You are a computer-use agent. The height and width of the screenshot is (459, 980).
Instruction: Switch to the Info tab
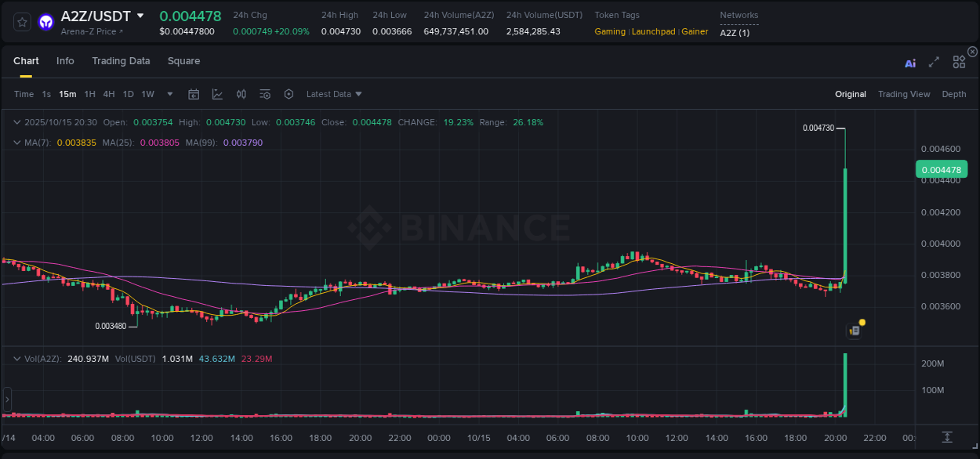pos(65,61)
